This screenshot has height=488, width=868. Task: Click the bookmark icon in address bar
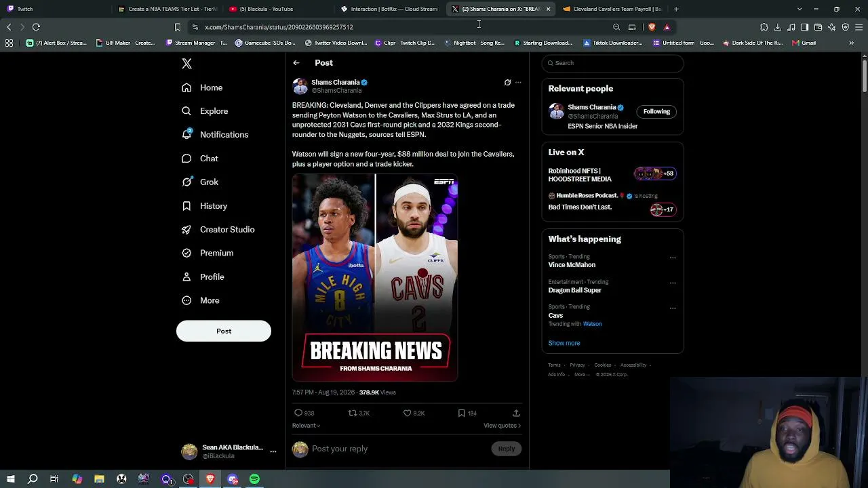(x=178, y=27)
